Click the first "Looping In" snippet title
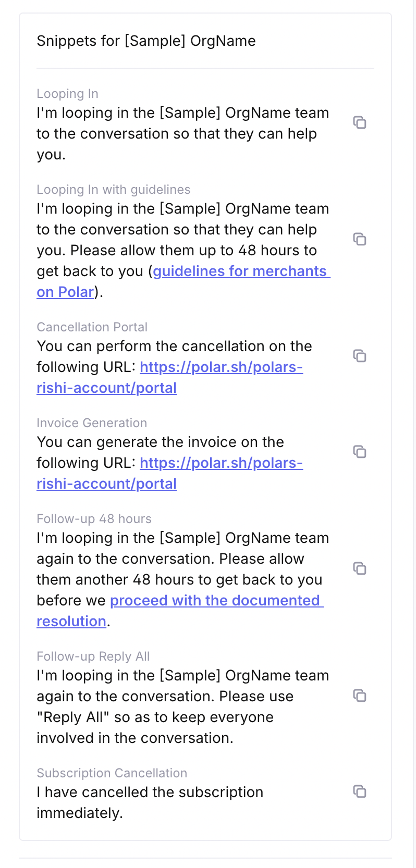The width and height of the screenshot is (416, 868). pyautogui.click(x=67, y=94)
